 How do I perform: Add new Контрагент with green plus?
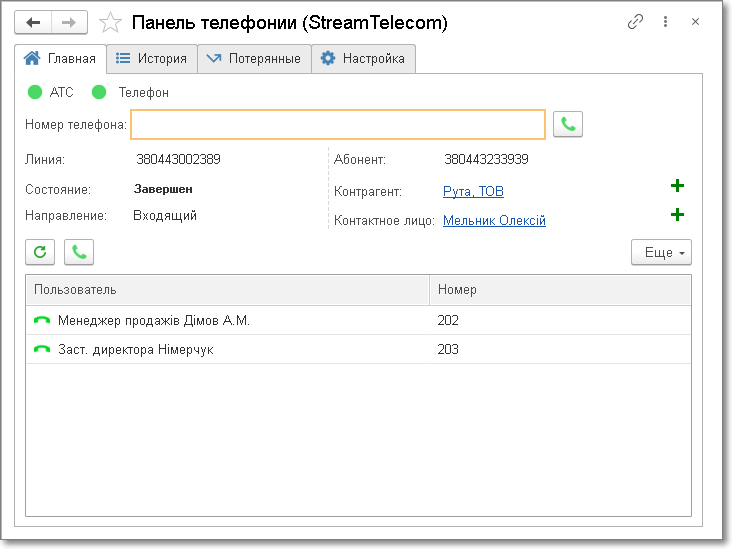tap(677, 186)
